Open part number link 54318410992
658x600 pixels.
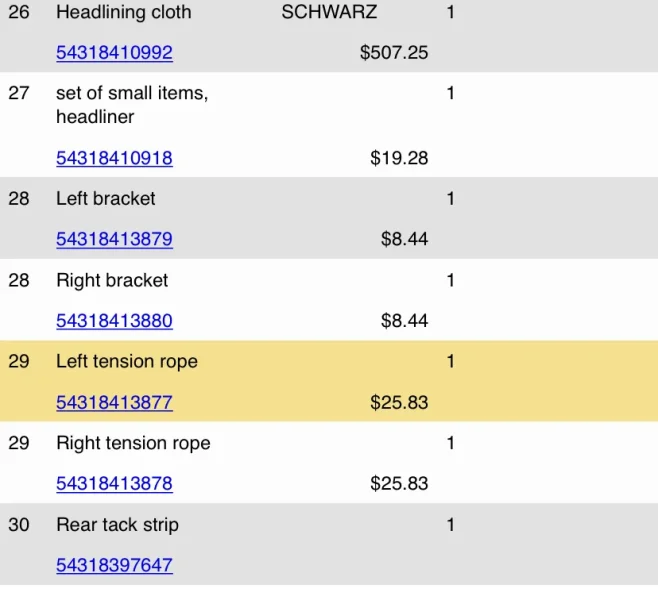click(114, 52)
